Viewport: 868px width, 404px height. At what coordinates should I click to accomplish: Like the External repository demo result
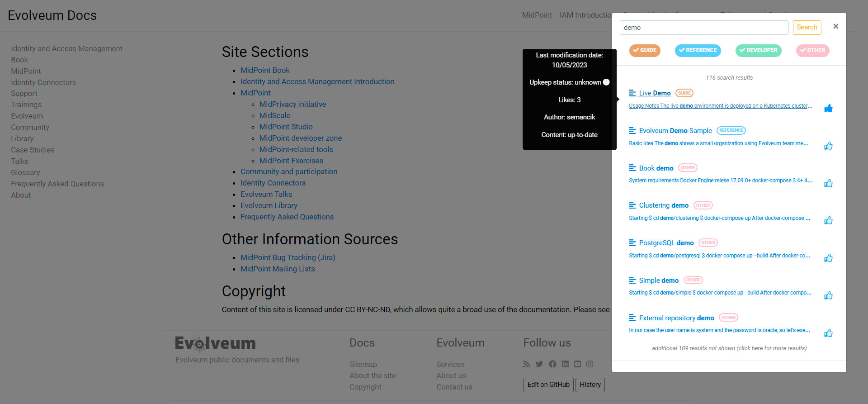pos(828,333)
